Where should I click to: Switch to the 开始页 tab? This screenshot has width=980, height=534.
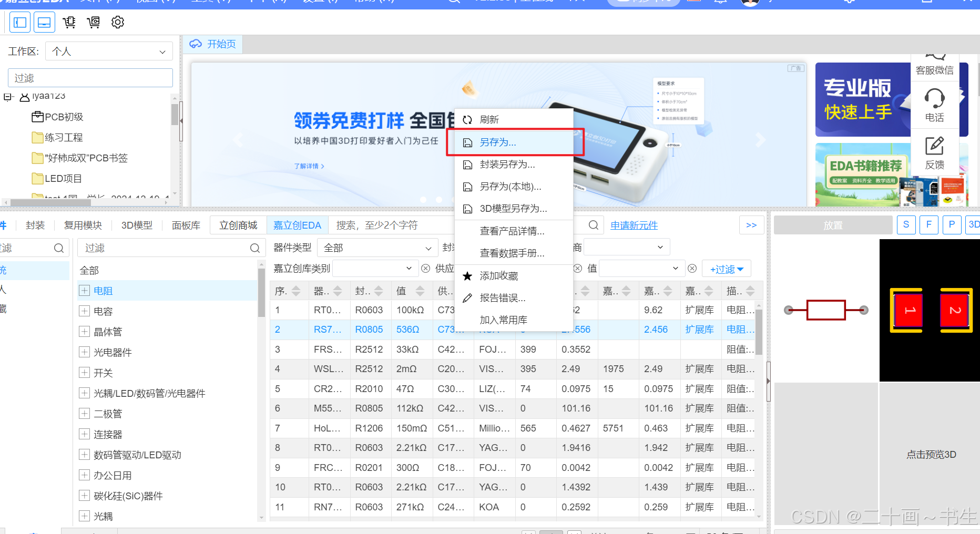213,44
